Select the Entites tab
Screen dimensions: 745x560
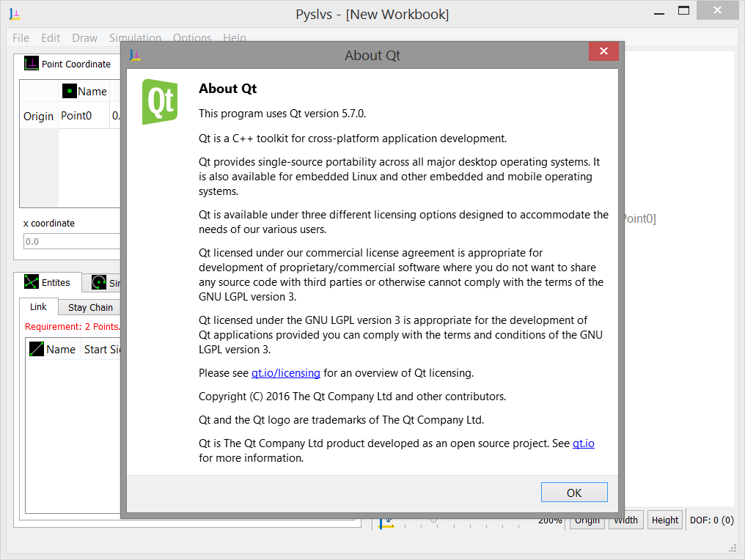pos(48,282)
